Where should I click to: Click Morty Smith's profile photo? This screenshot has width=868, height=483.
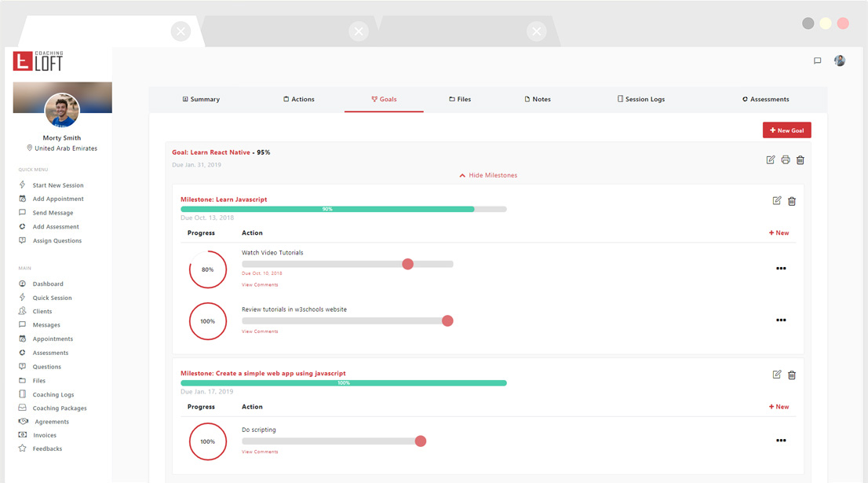pos(62,111)
